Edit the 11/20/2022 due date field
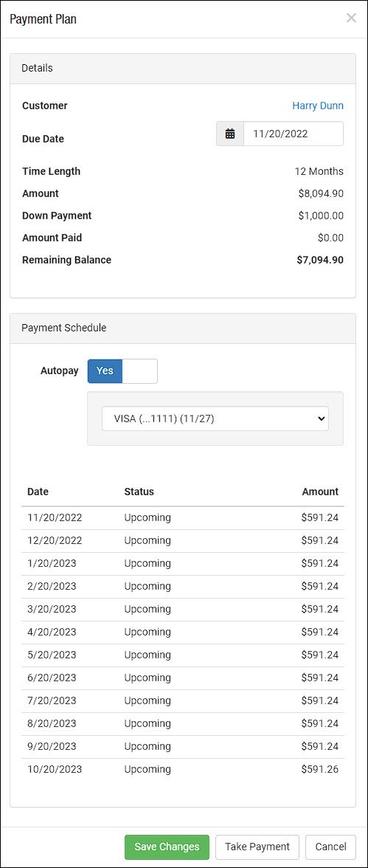 click(294, 134)
